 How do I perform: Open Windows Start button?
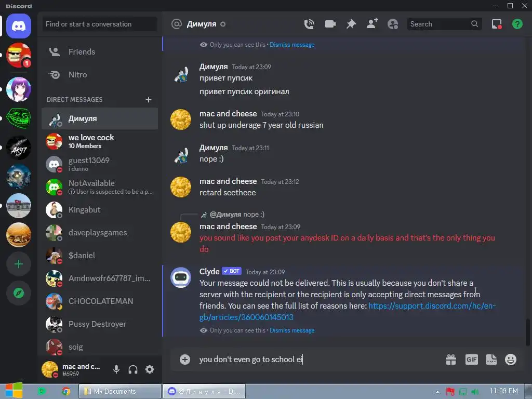(x=14, y=391)
